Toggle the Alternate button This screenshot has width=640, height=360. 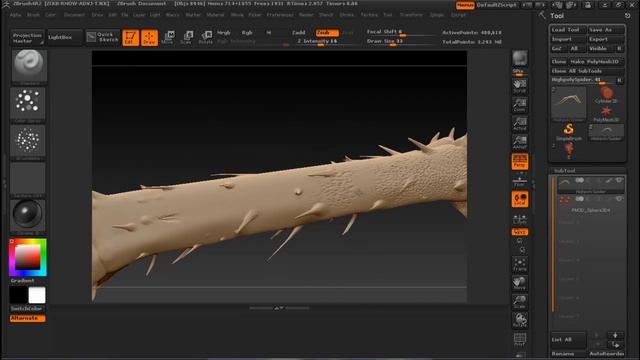tap(27, 318)
